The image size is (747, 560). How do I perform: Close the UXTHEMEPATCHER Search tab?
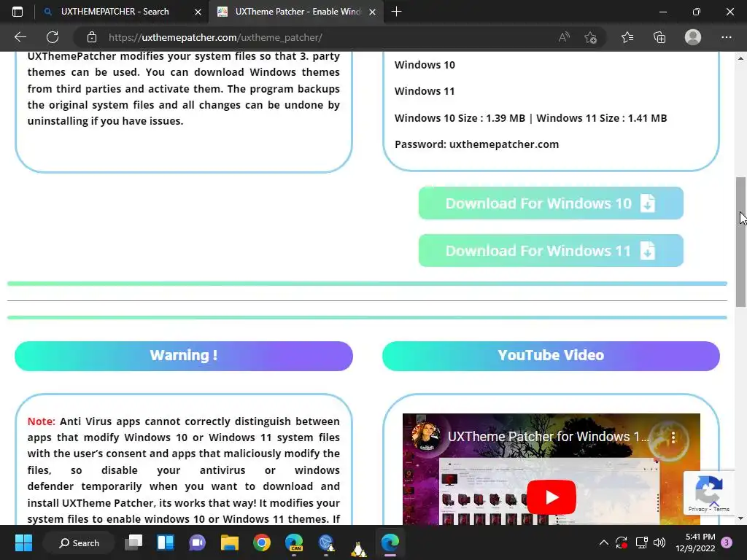click(x=198, y=12)
